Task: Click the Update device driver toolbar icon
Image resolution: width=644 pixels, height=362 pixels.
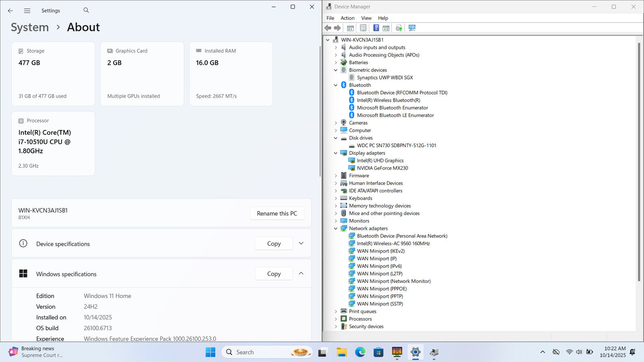Action: coord(399,28)
